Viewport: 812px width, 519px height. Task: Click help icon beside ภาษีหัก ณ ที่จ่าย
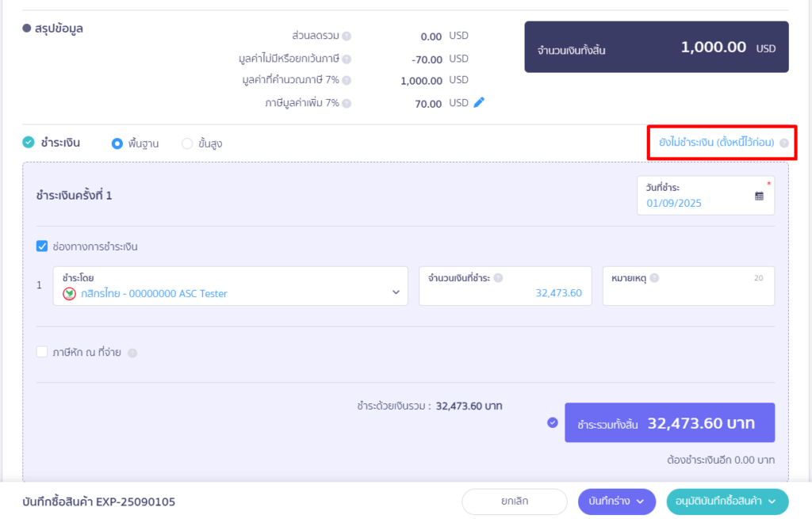click(x=132, y=353)
